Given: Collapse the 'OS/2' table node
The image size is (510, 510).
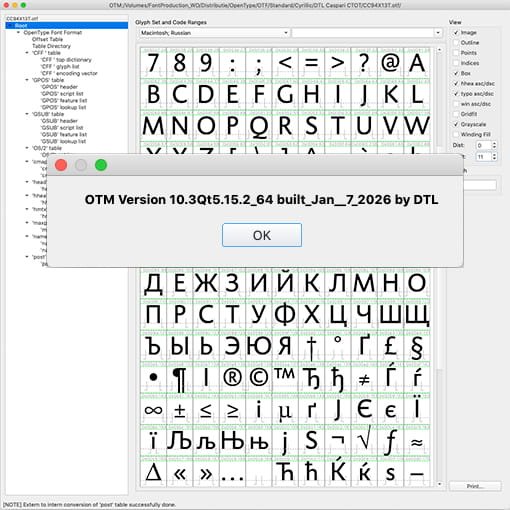Looking at the screenshot, I should (27, 148).
